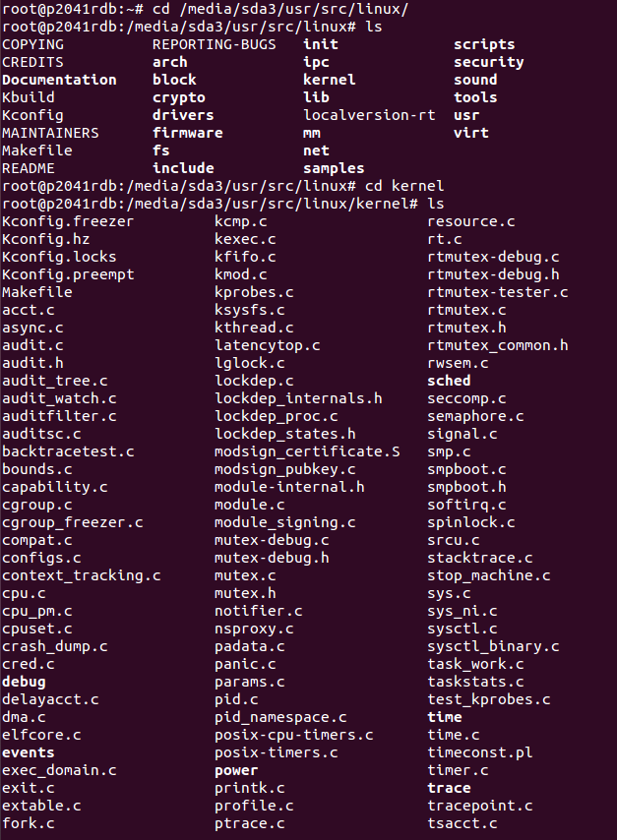The image size is (617, 840).
Task: Click the 'mutex.h' filename
Action: [x=245, y=593]
